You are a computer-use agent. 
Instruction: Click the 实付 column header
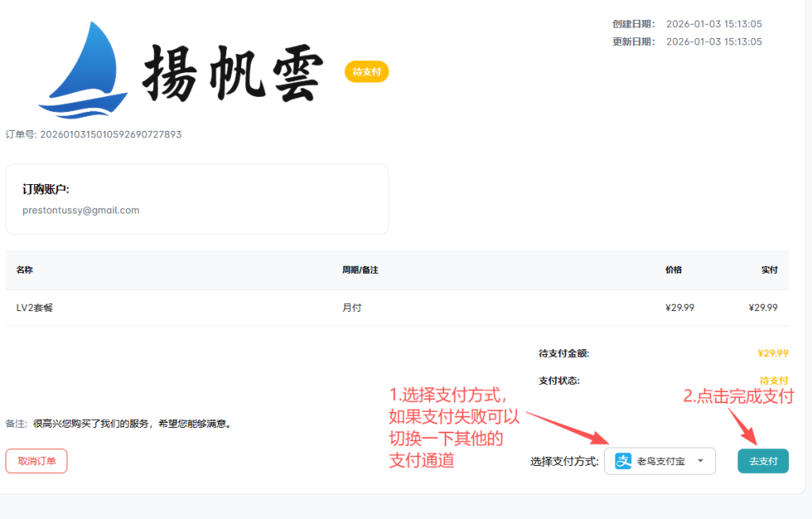tap(769, 270)
